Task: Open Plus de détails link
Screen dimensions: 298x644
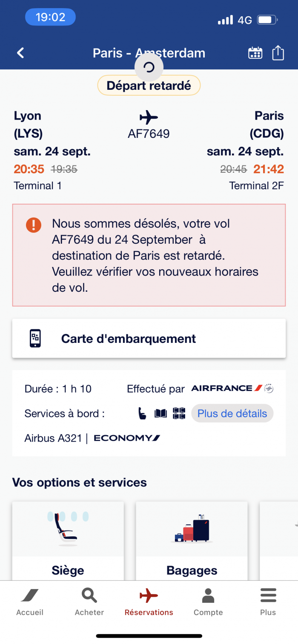Action: 232,413
